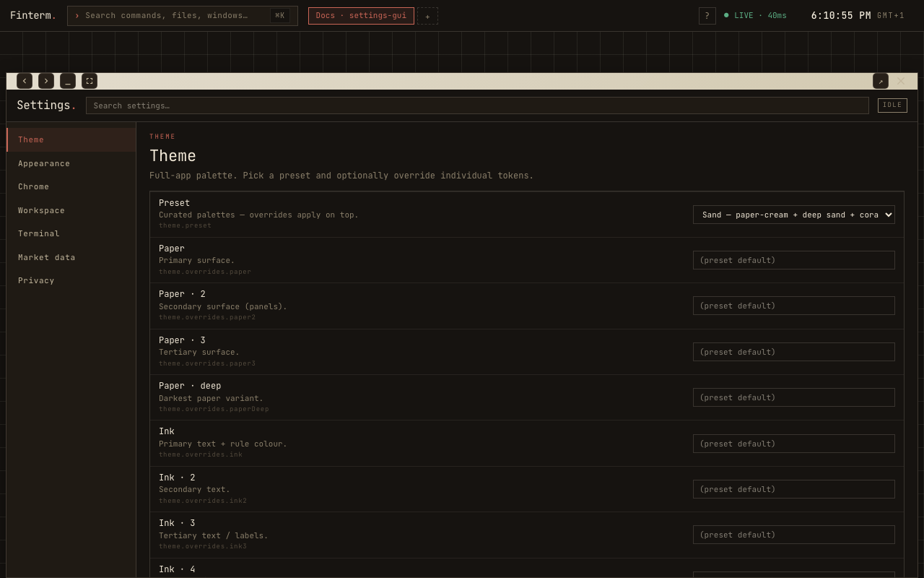Click the fullscreen expand icon in titlebar
The width and height of the screenshot is (924, 578).
(x=90, y=81)
